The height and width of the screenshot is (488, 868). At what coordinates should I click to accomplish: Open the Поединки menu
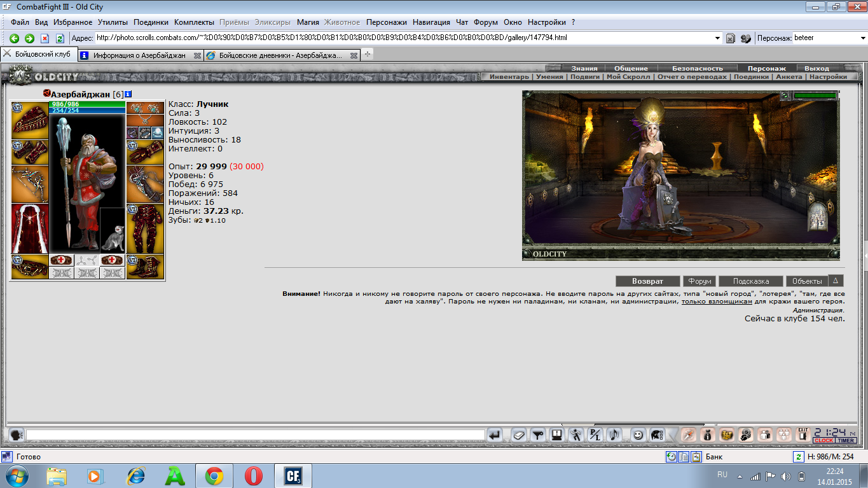pos(151,22)
